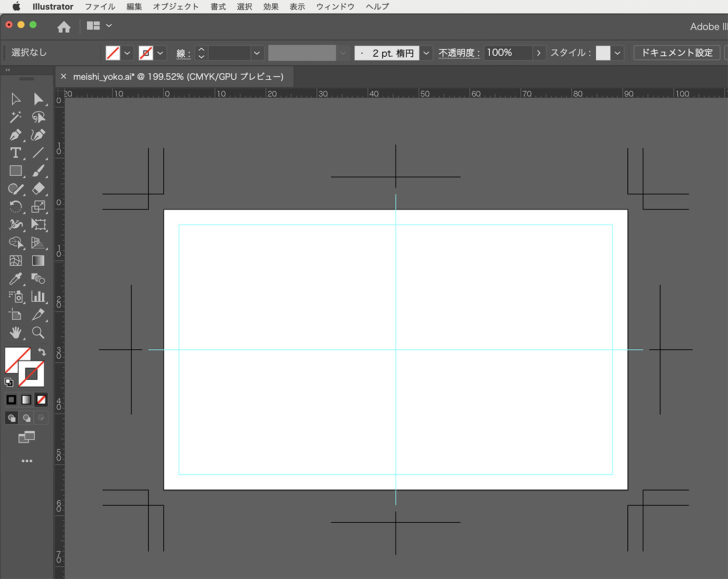728x579 pixels.
Task: Select the Warp tool
Action: (16, 224)
